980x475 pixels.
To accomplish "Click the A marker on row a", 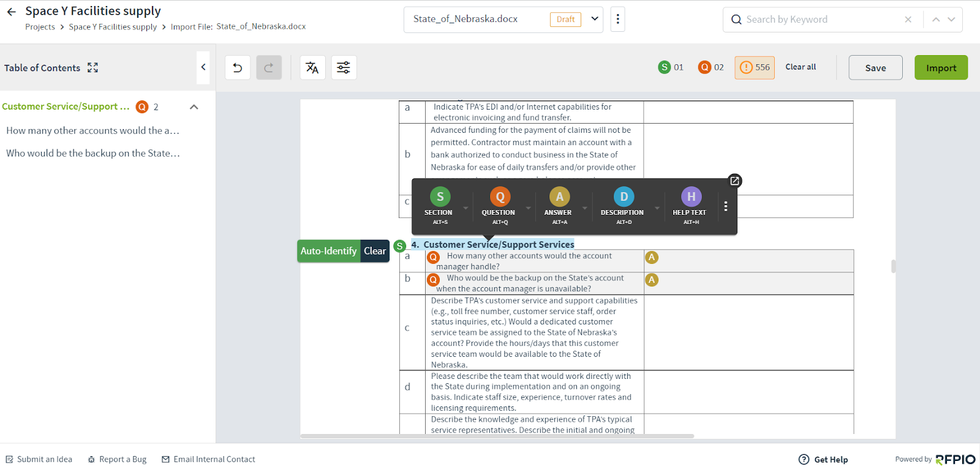I will [652, 258].
